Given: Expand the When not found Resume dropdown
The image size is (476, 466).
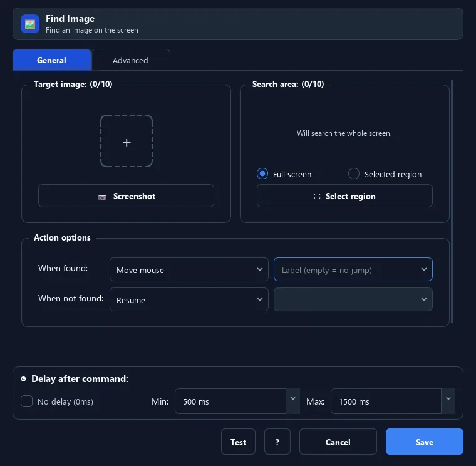Looking at the screenshot, I should 189,299.
